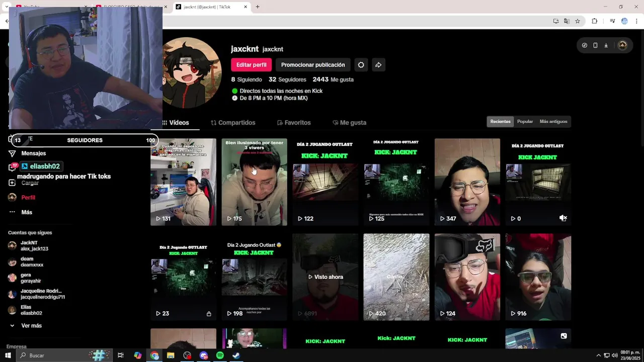Open the Chrome profile avatar
644x362 pixels.
624,21
